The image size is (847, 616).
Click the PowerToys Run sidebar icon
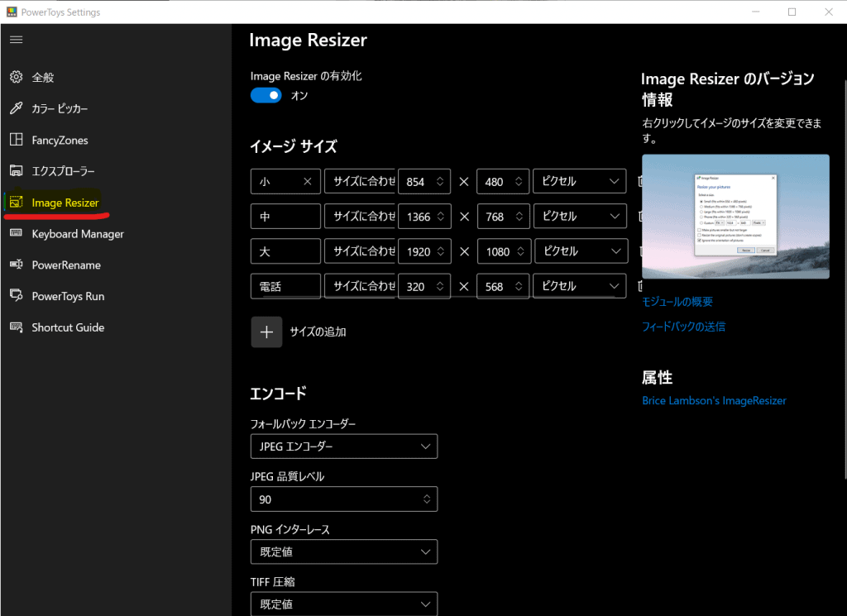tap(16, 296)
